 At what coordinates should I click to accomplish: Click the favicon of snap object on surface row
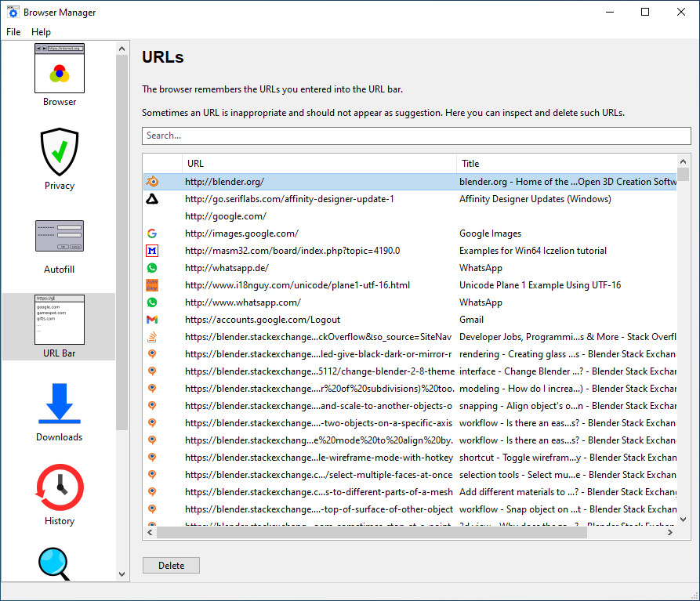point(152,509)
